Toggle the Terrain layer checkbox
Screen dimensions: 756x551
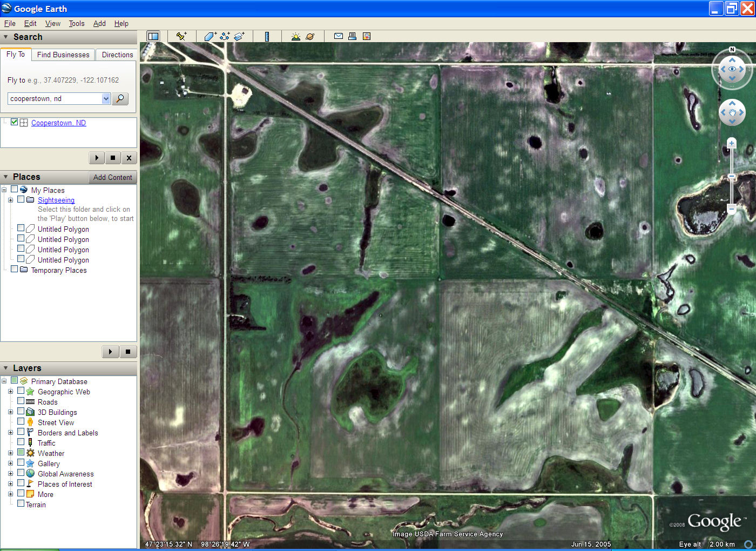pos(21,503)
